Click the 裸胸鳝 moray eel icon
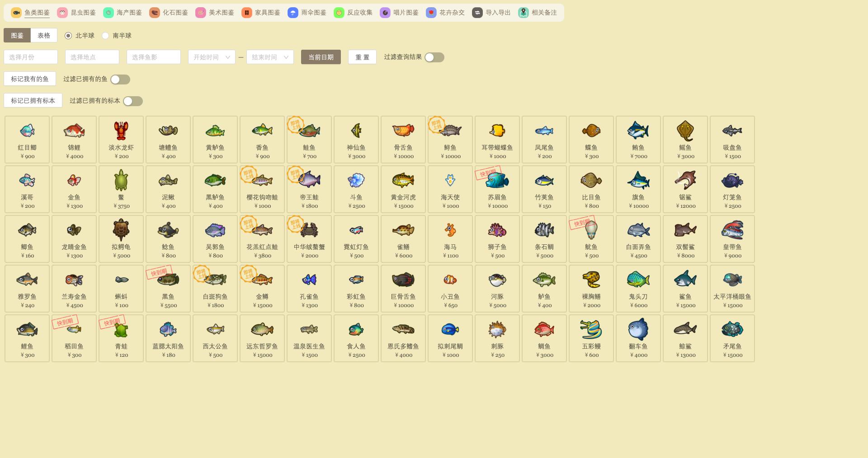This screenshot has height=458, width=868. point(591,280)
